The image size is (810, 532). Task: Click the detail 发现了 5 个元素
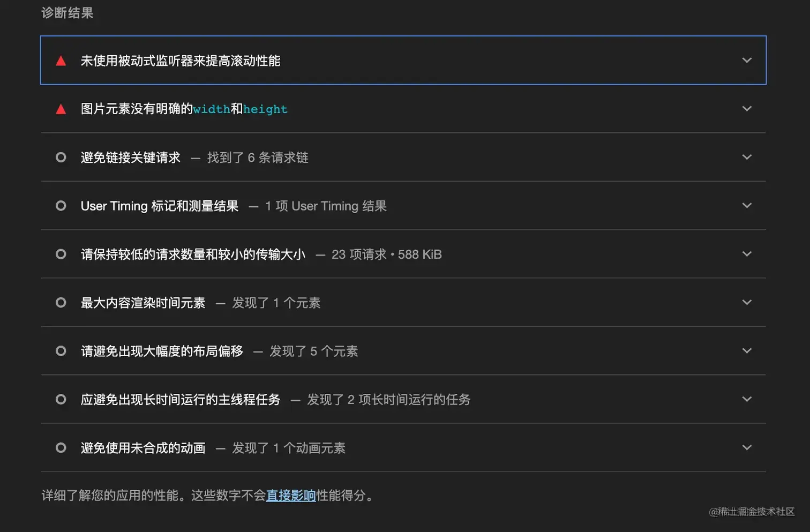314,351
